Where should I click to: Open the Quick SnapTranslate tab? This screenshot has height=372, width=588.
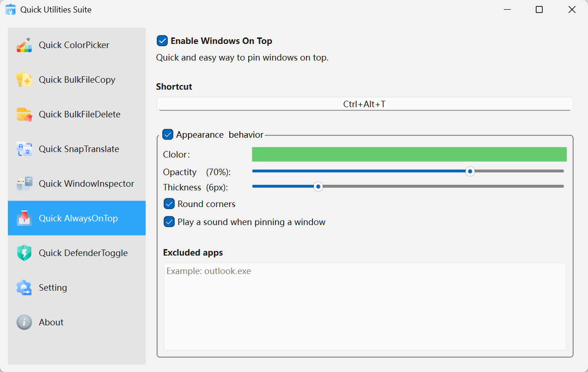pyautogui.click(x=79, y=149)
